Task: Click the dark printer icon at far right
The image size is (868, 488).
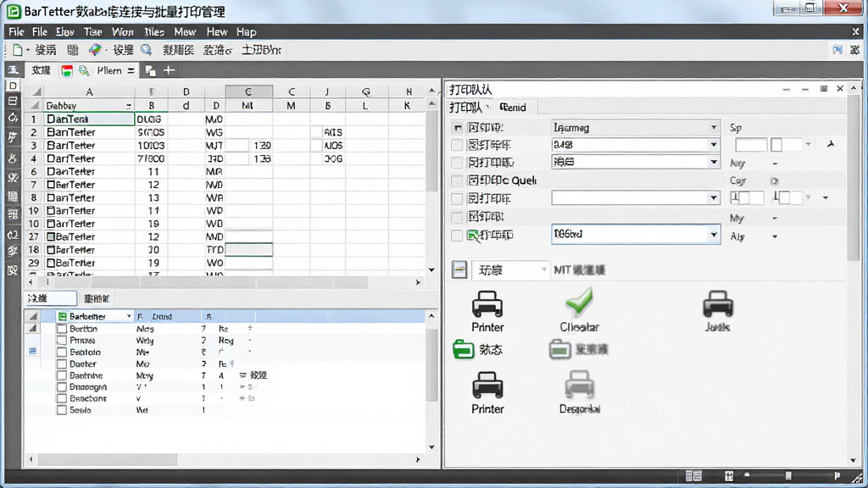Action: tap(717, 304)
